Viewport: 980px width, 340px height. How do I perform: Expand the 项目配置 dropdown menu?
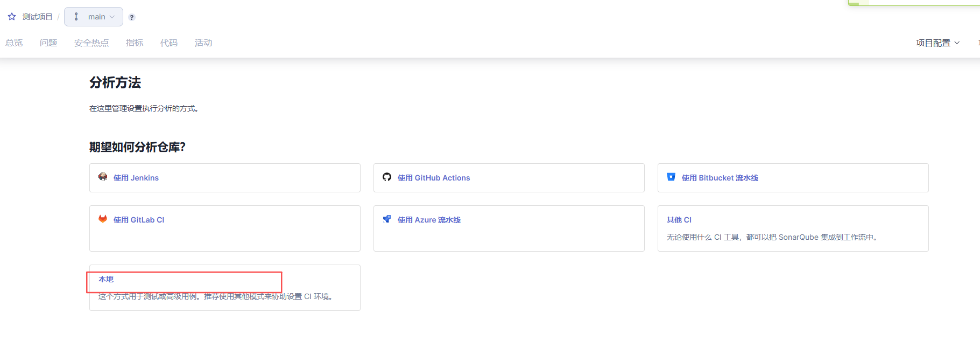pyautogui.click(x=937, y=43)
